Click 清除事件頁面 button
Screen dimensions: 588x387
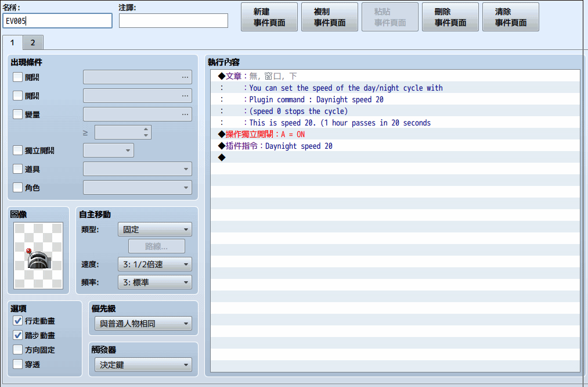[511, 17]
